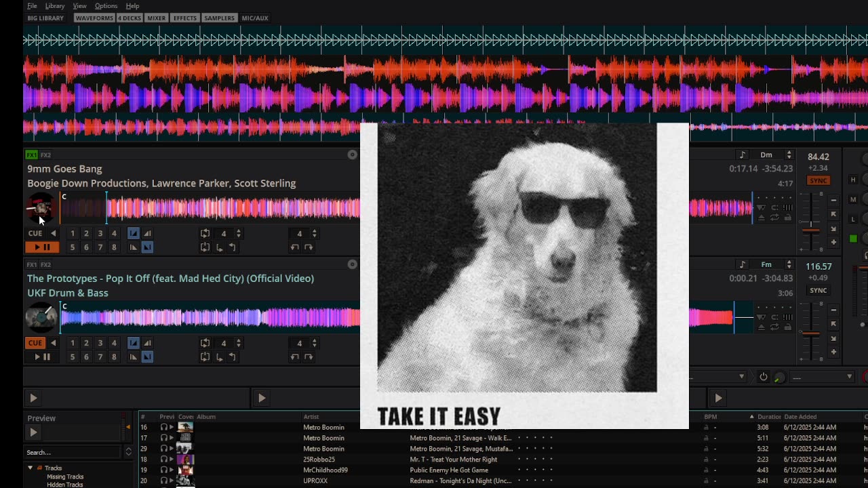
Task: Open the View menu
Action: pos(79,6)
